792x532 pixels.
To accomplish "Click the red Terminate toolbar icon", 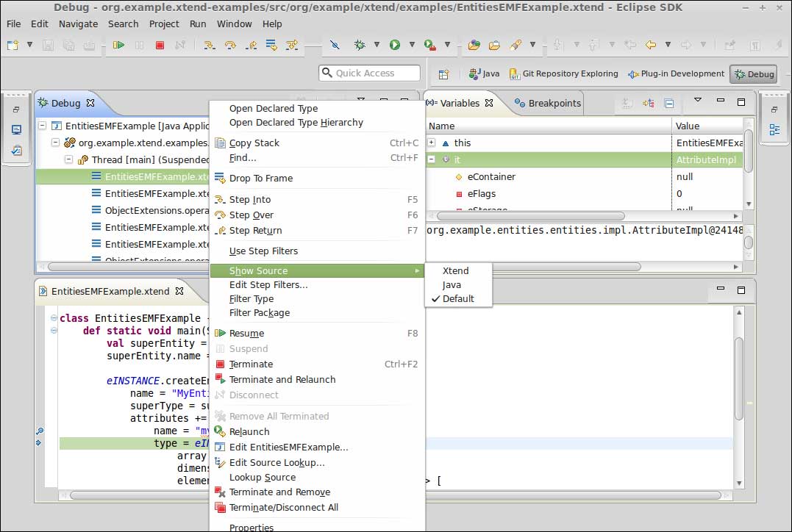I will tap(160, 45).
